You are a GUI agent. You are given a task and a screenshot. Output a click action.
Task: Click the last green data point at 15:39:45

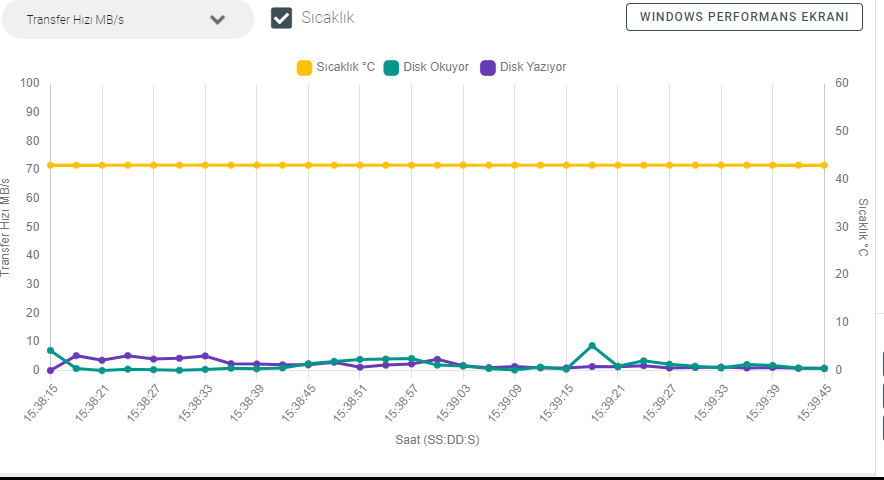(824, 368)
